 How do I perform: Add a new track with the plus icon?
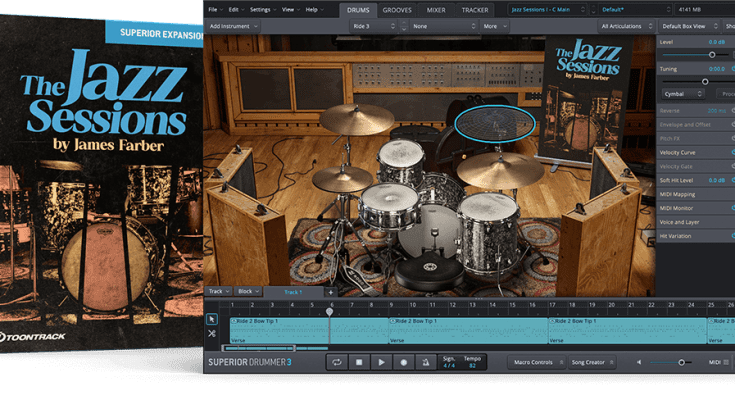tap(330, 291)
